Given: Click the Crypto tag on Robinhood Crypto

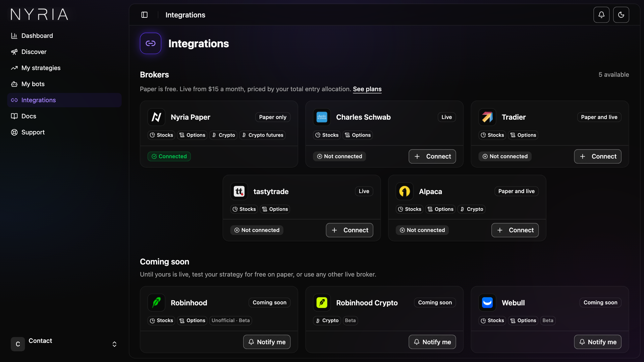Looking at the screenshot, I should [327, 320].
